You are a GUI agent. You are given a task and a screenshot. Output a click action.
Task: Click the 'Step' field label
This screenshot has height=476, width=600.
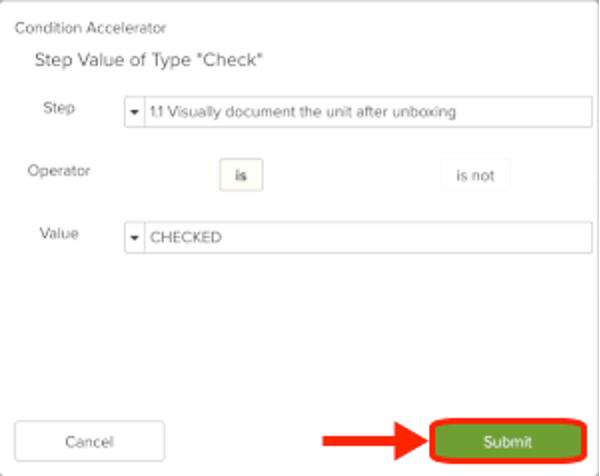(x=59, y=108)
